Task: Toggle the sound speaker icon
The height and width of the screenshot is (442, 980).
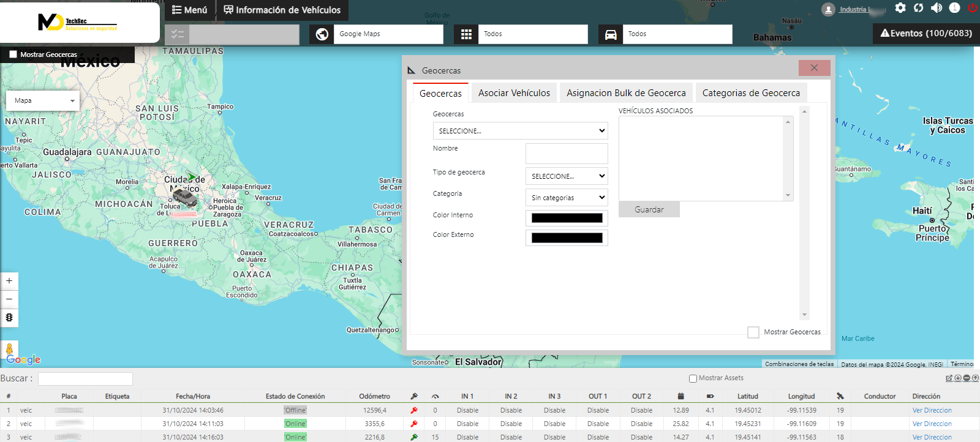Action: coord(937,8)
